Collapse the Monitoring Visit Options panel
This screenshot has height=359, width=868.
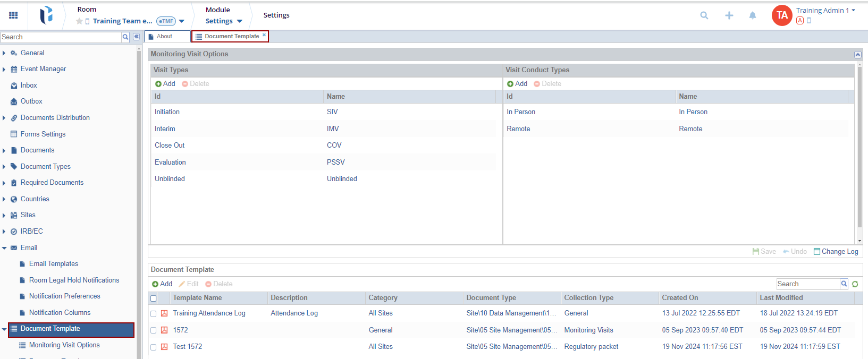coord(857,55)
